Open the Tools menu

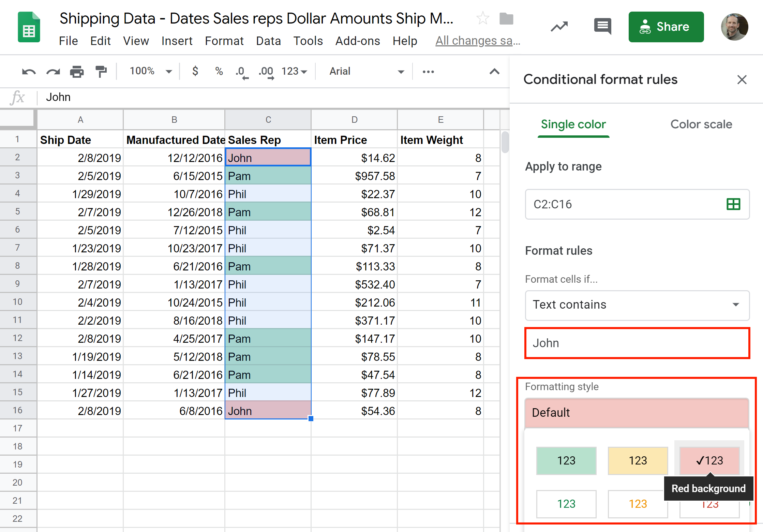pyautogui.click(x=308, y=41)
